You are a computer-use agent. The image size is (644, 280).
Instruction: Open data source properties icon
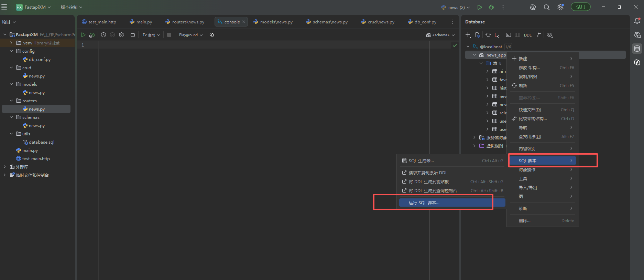coord(477,35)
